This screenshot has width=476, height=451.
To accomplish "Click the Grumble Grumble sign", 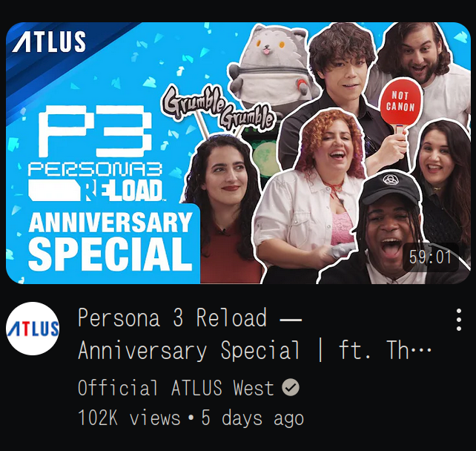I will click(218, 108).
